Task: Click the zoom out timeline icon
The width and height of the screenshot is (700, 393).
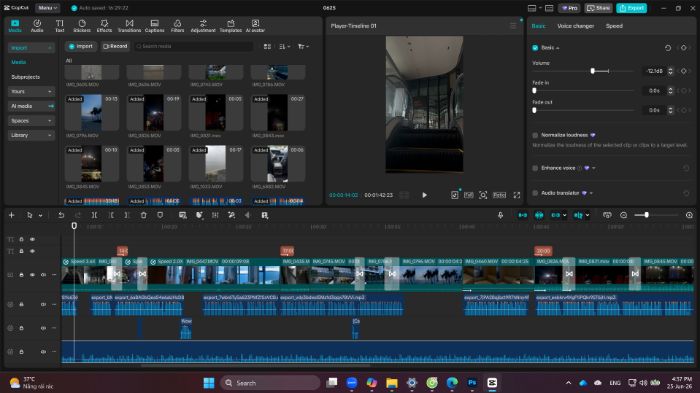Action: coord(624,215)
